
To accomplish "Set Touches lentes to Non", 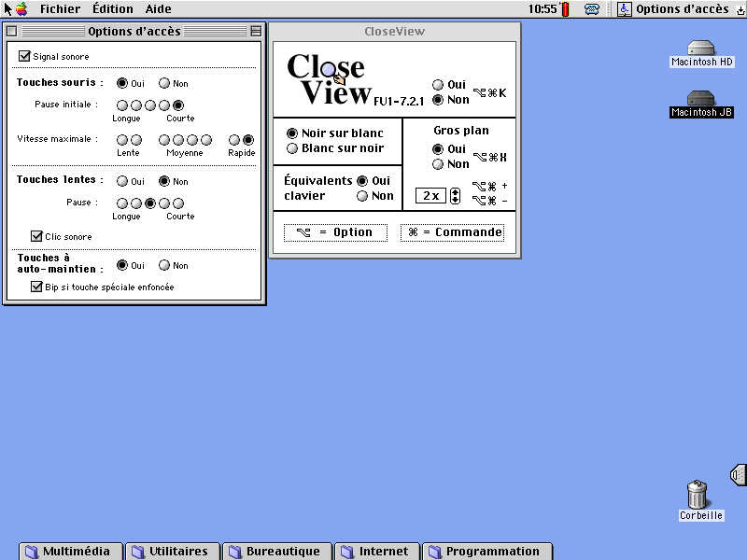I will (x=164, y=181).
